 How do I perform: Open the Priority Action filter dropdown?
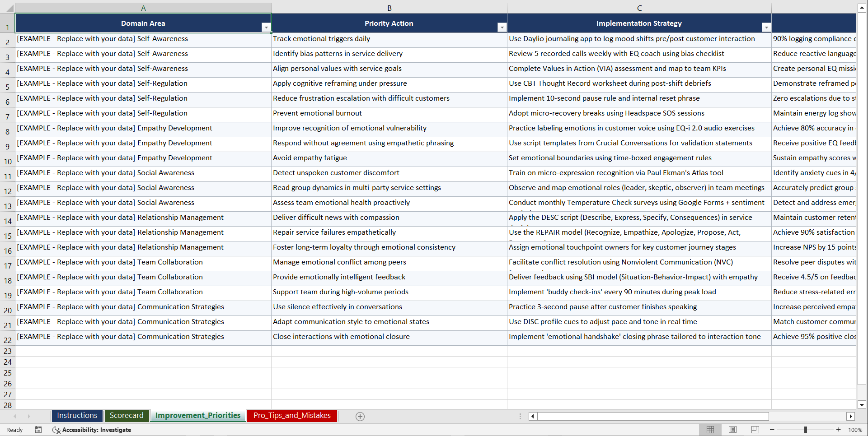click(x=502, y=27)
